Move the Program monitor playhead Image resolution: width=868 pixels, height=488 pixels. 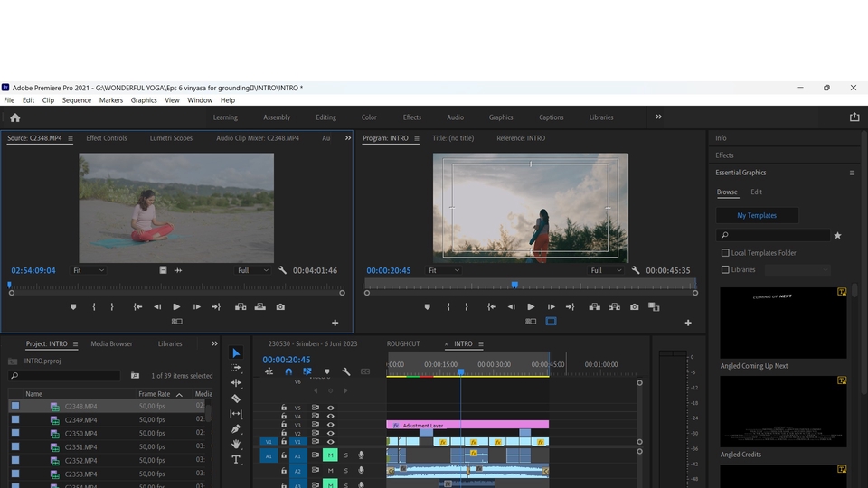[514, 285]
